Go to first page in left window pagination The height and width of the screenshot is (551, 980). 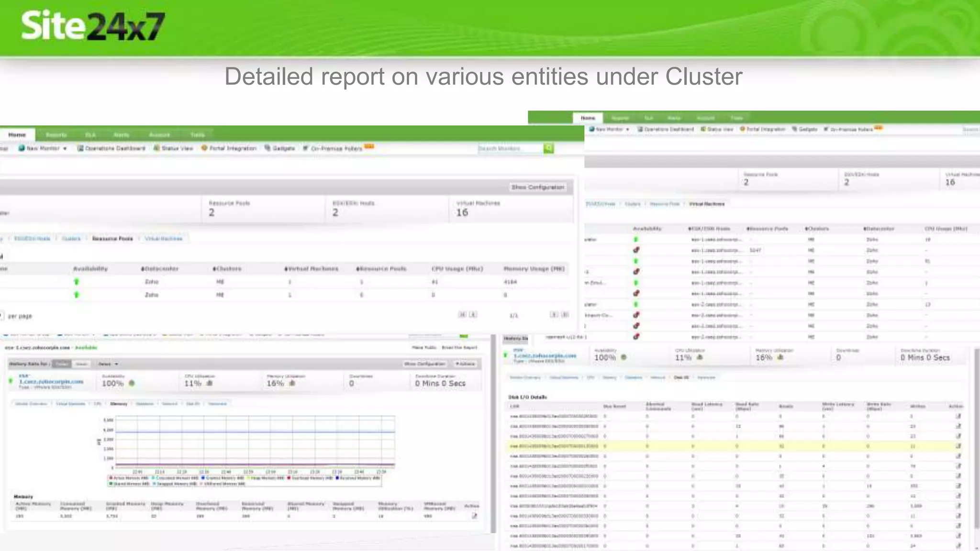tap(462, 315)
